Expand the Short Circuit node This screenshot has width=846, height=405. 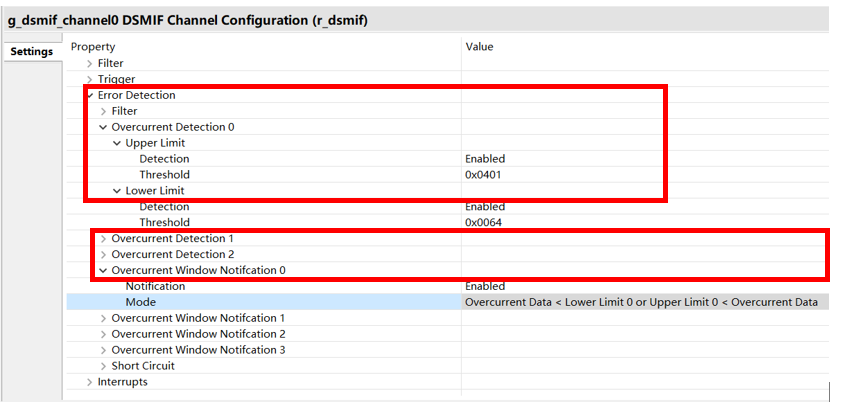(104, 366)
